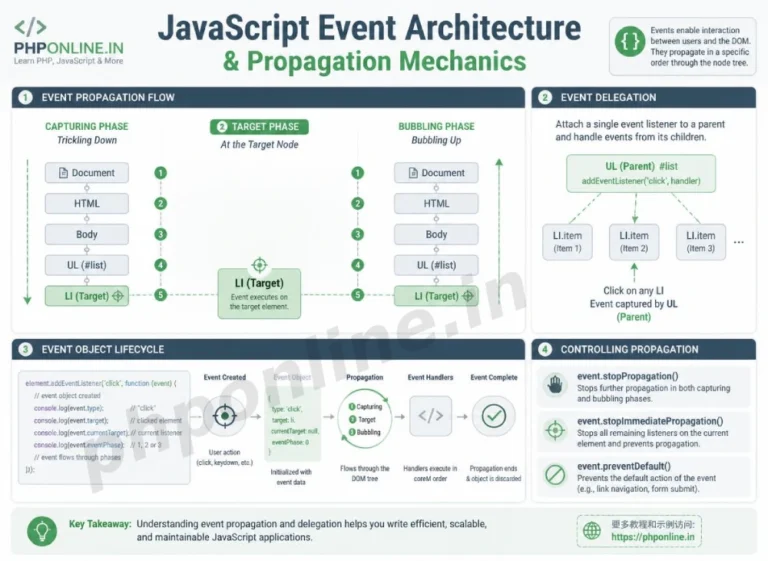Click the 'CAPTURING PHASE' heading
Screen dimensions: 768x561
(x=87, y=126)
